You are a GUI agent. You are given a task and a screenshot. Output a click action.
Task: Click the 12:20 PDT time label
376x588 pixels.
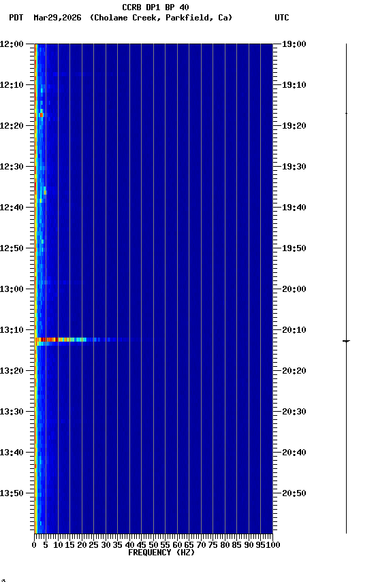coord(12,126)
